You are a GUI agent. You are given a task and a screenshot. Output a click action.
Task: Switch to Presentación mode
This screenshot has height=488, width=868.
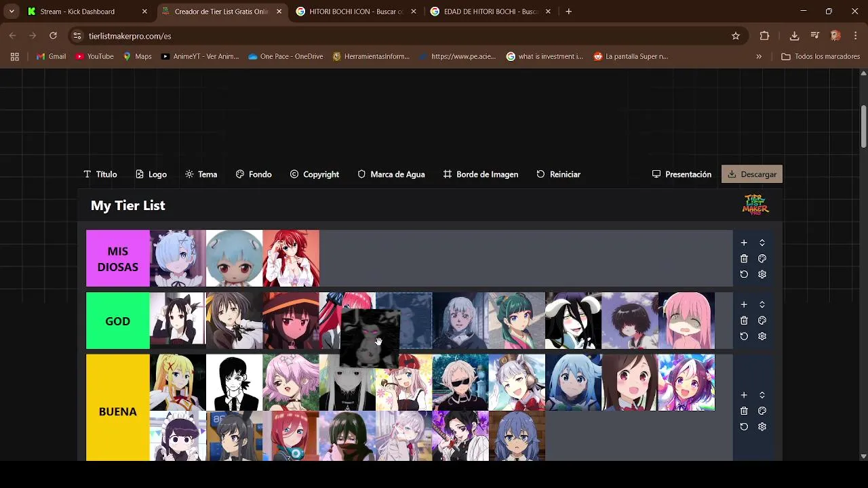tap(682, 174)
